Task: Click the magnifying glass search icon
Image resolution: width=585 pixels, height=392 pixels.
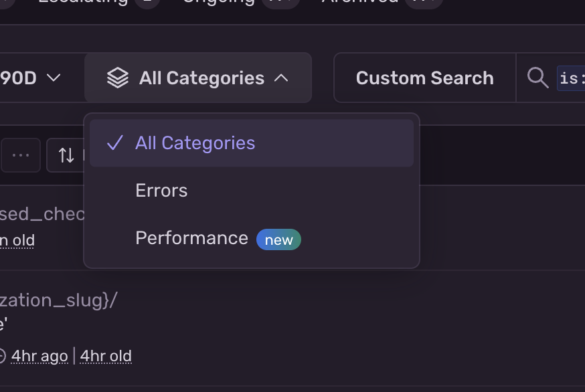Action: point(537,78)
